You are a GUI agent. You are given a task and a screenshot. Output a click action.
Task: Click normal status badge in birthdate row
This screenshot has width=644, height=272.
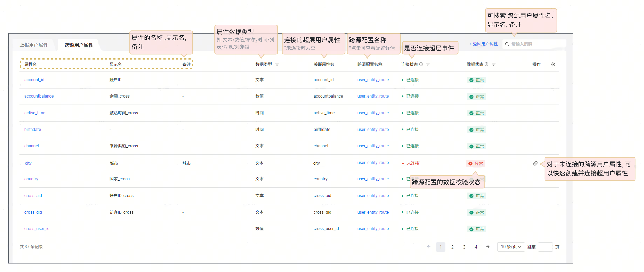tap(477, 130)
